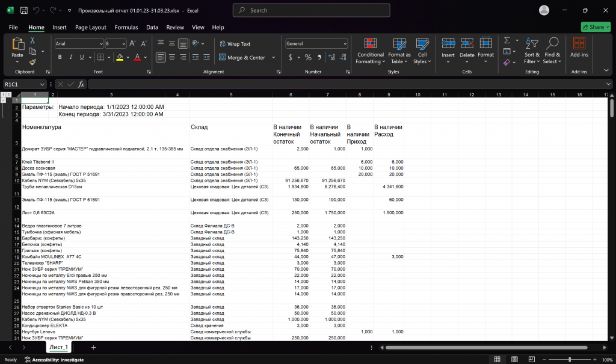Switch to Page Layout view in status bar
616x364 pixels.
[515, 359]
